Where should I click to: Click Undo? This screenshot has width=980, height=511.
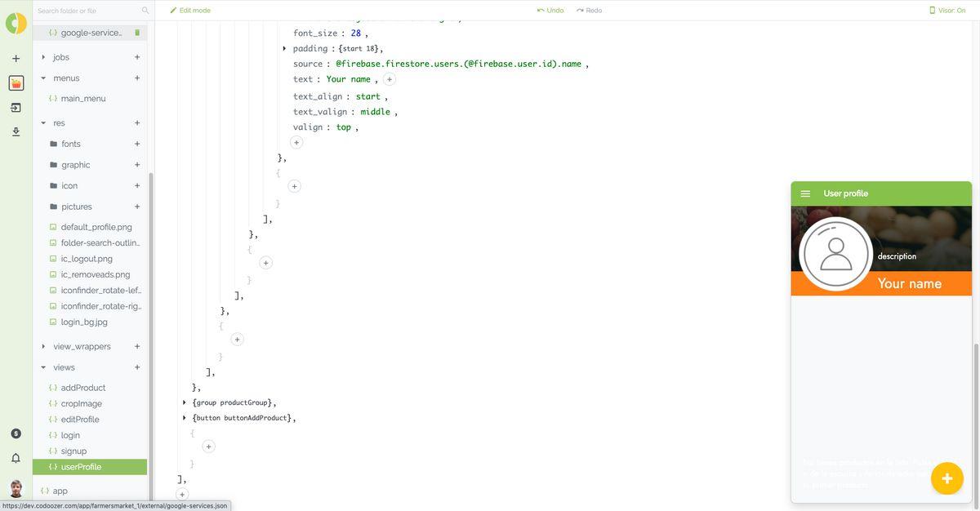(550, 11)
